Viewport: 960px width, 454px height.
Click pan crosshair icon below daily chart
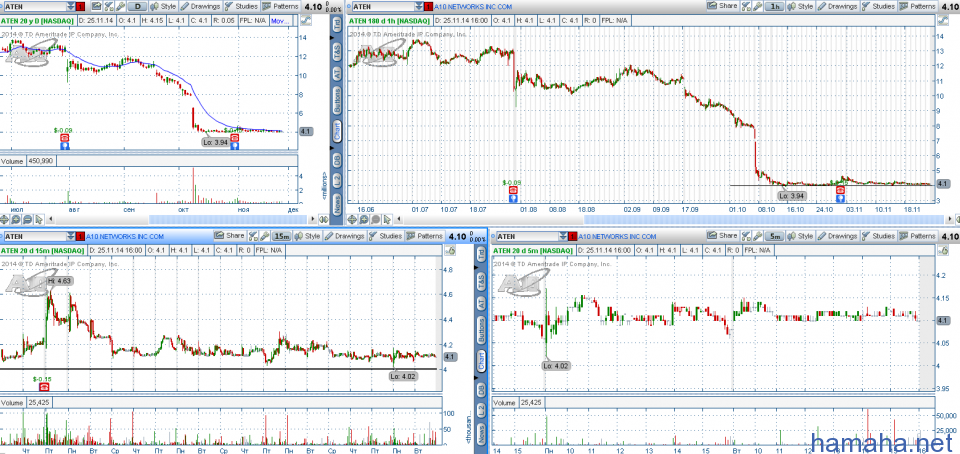pos(4,219)
